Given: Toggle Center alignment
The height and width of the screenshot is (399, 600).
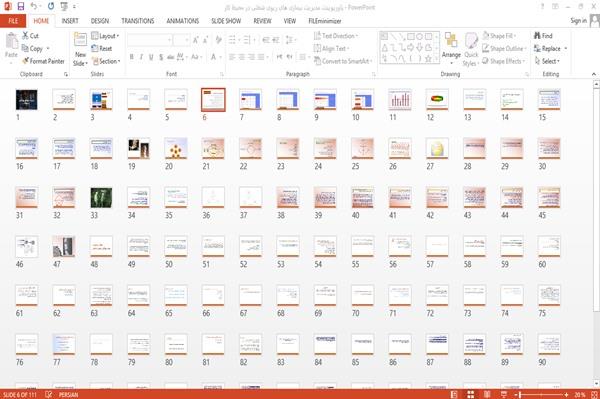Looking at the screenshot, I should click(241, 57).
